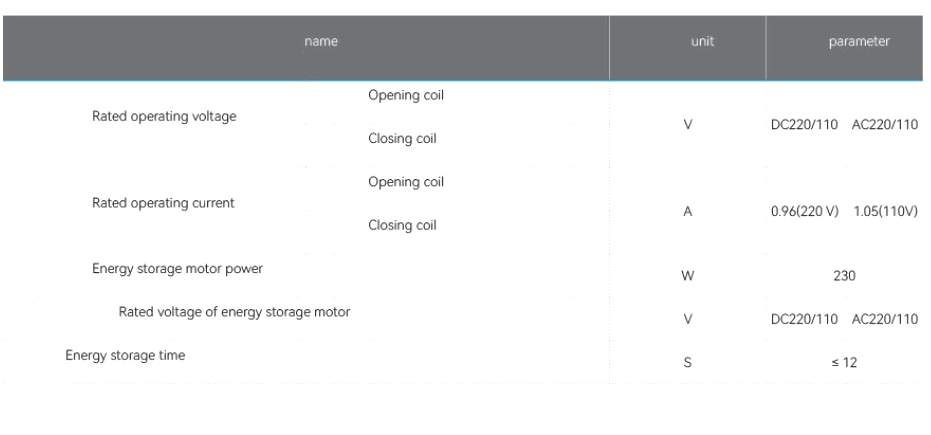The width and height of the screenshot is (931, 435).
Task: Click 'Opening coil' under rated operating current
Action: (406, 182)
